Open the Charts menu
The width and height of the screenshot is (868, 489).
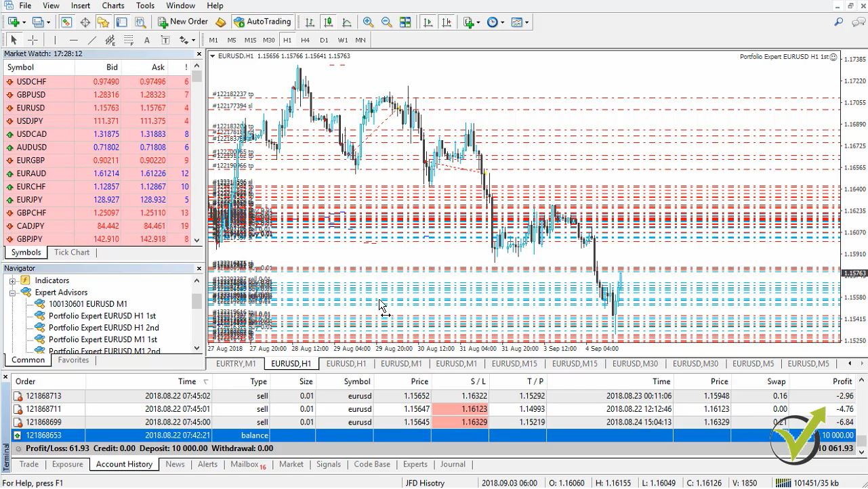pos(112,5)
